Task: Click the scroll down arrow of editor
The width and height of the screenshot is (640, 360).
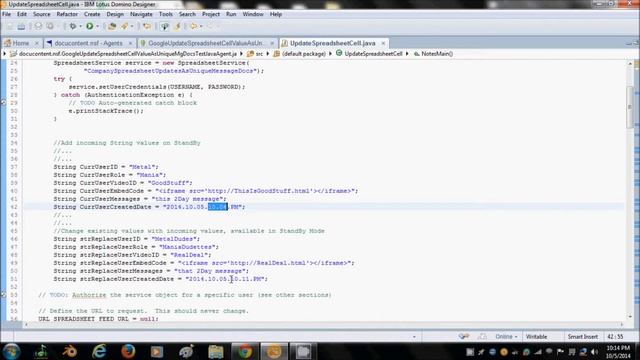Action: 630,316
